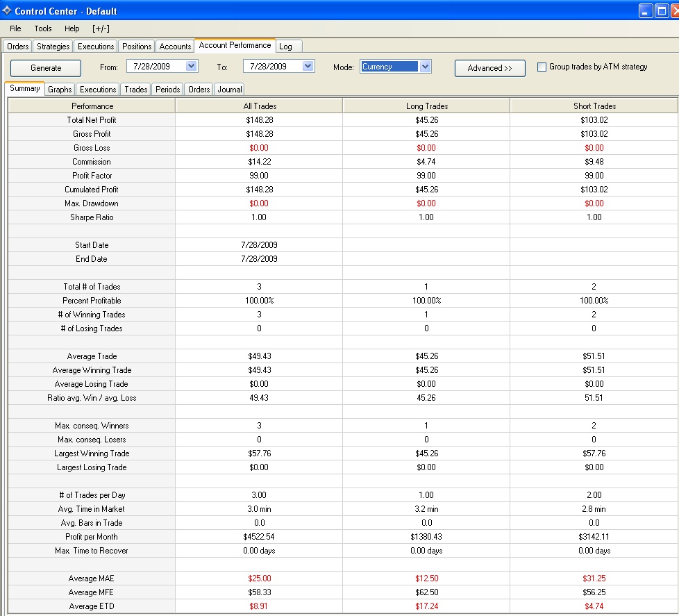The width and height of the screenshot is (679, 616).
Task: Select the Ratio avg. Win / avg. Loss label
Action: pyautogui.click(x=92, y=398)
